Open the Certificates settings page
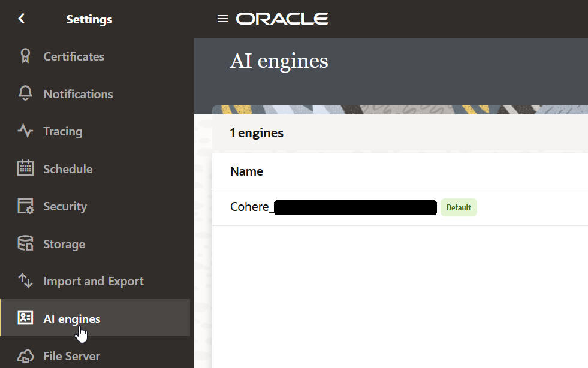This screenshot has width=588, height=368. click(74, 56)
